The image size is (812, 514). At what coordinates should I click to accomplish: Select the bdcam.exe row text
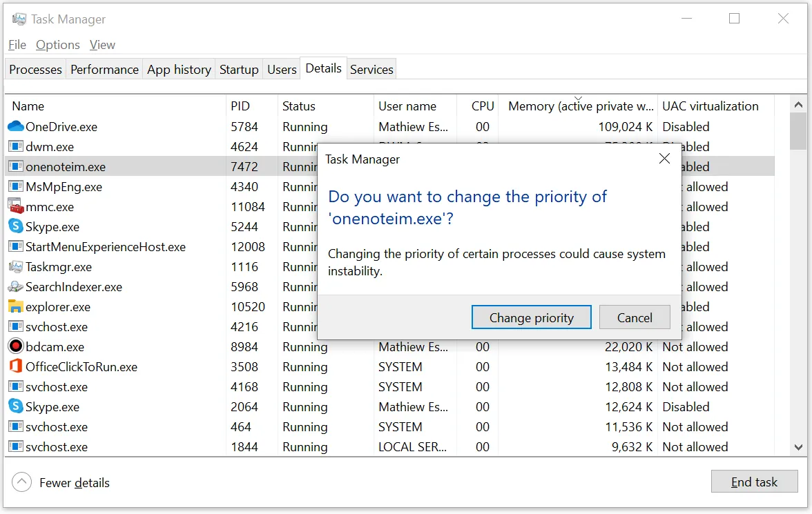(x=55, y=347)
